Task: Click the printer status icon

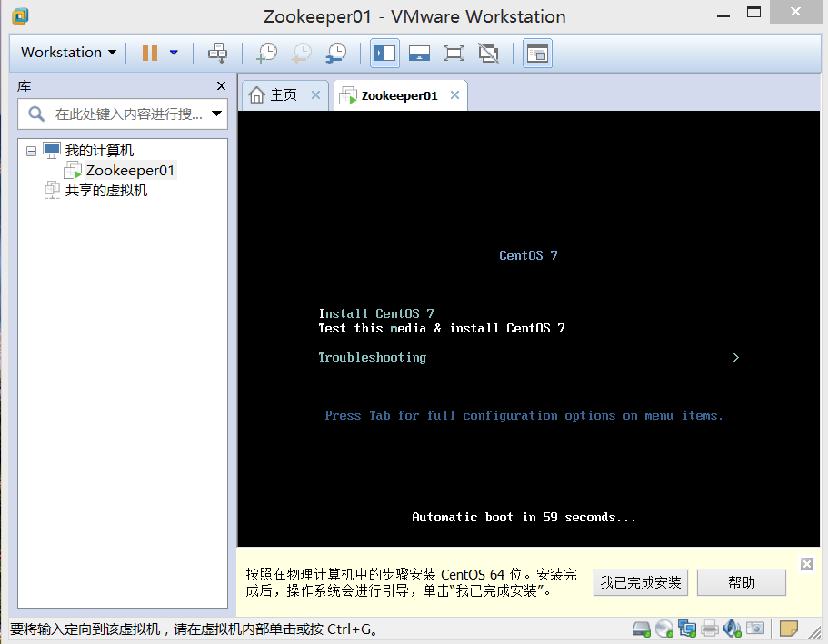Action: (710, 629)
